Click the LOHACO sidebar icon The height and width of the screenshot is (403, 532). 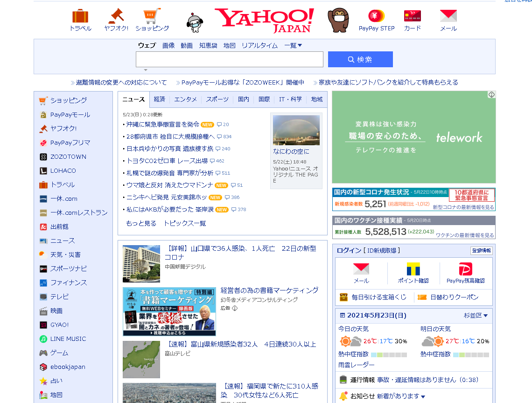(43, 171)
